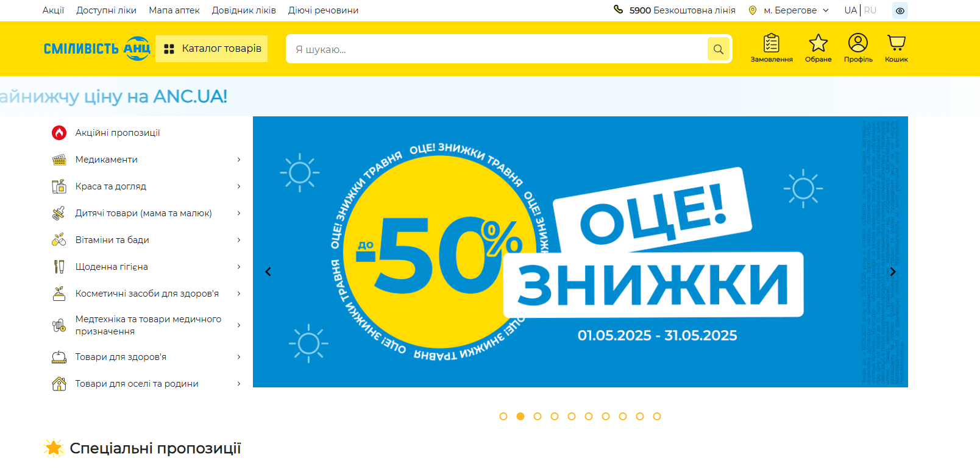Click the Акційні пропозиції flame icon
This screenshot has width=980, height=469.
coord(59,133)
